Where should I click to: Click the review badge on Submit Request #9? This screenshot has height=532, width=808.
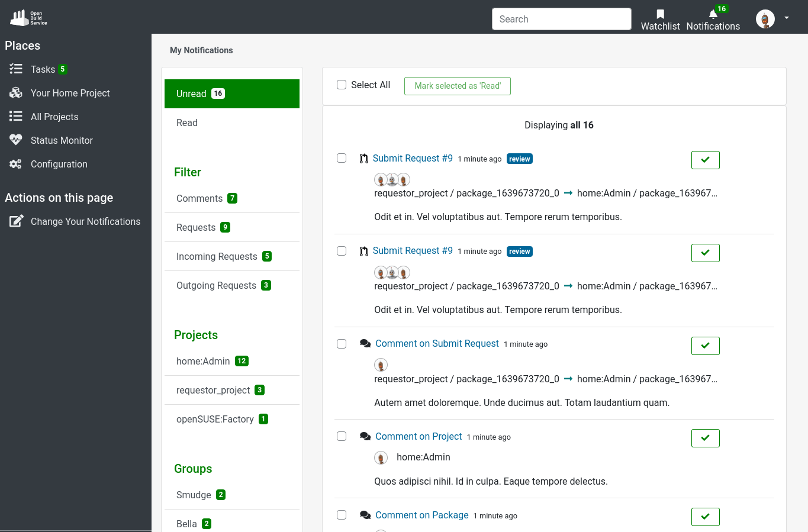[x=519, y=159]
